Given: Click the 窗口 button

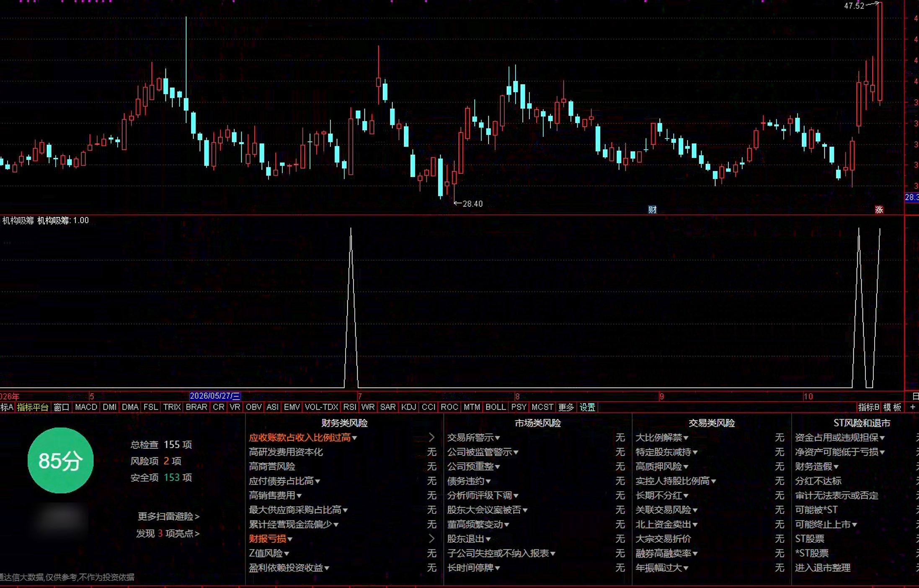Looking at the screenshot, I should point(62,407).
